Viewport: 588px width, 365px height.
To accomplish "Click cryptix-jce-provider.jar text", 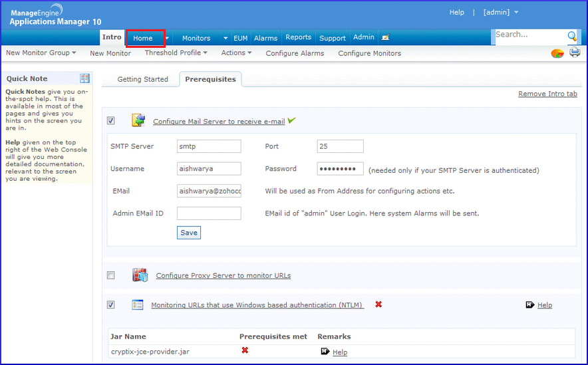I will 150,352.
